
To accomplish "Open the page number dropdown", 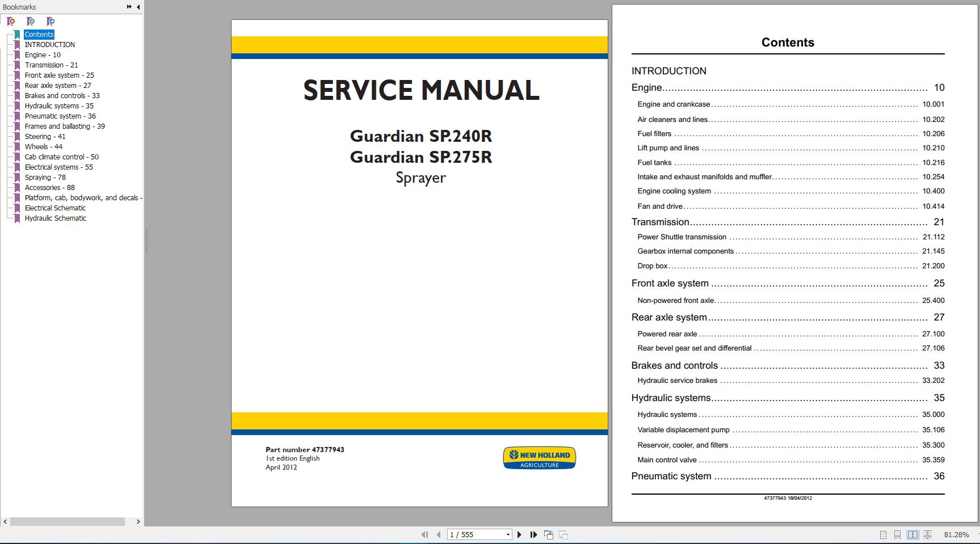I will point(507,534).
